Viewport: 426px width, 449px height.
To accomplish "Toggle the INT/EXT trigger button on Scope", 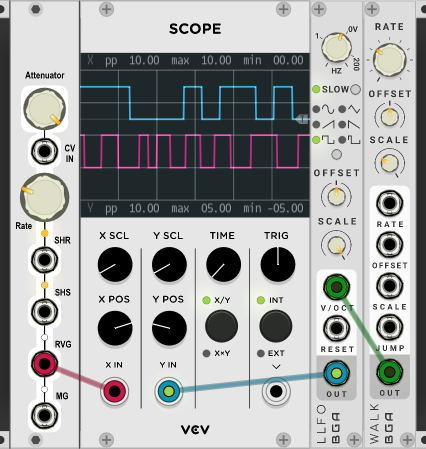I will coord(276,326).
